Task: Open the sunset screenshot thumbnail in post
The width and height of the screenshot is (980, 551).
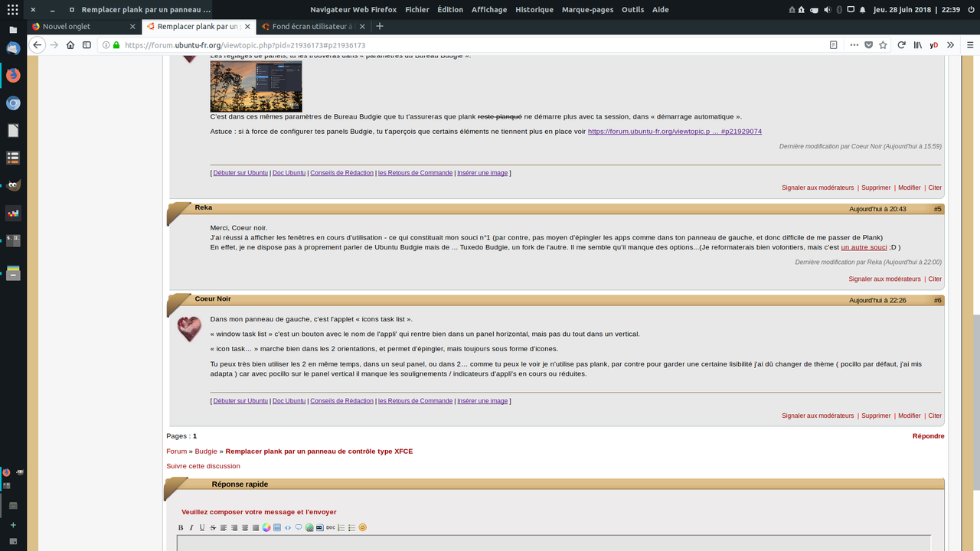Action: (256, 86)
